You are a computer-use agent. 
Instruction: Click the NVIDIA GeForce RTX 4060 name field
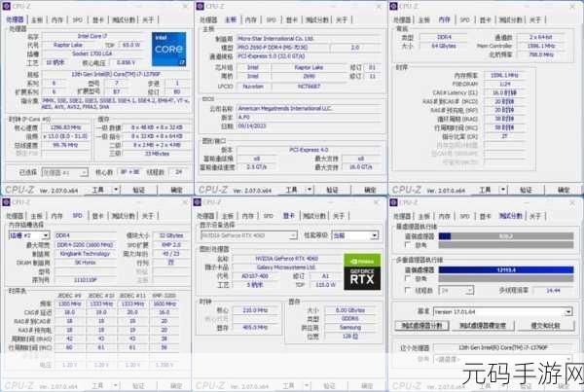point(287,259)
